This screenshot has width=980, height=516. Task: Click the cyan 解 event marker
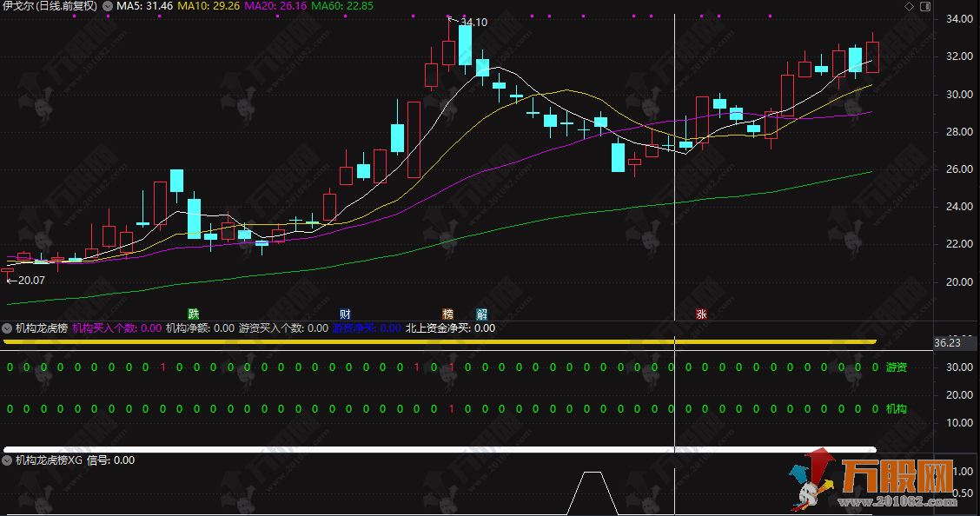tap(480, 314)
